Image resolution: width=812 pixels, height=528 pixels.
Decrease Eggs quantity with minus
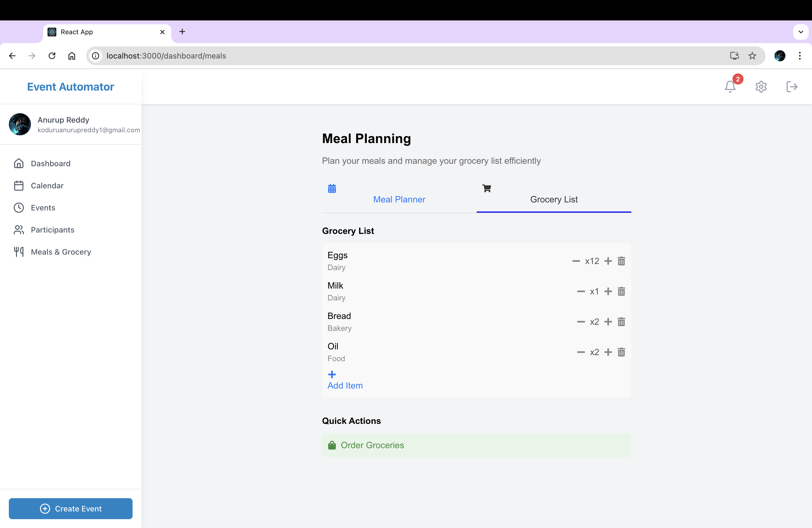576,261
